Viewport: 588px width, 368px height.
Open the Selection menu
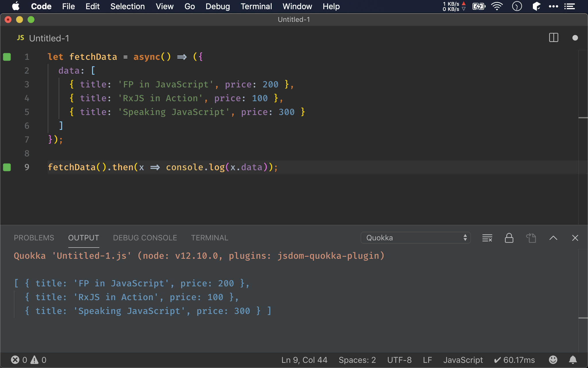pyautogui.click(x=127, y=6)
